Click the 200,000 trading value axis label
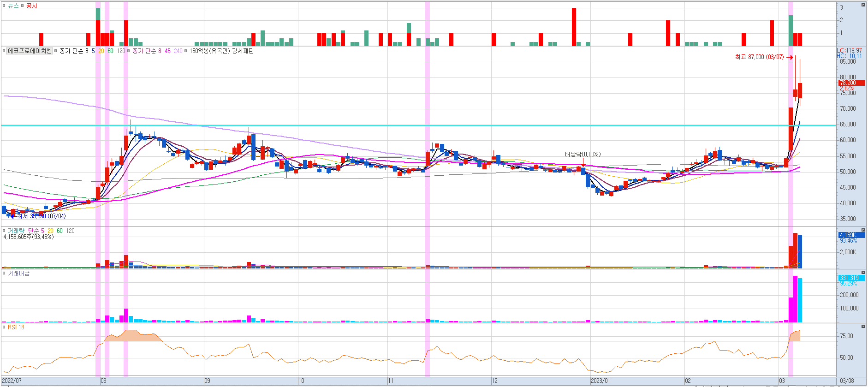Screen dimensions: 868x387 coord(849,295)
